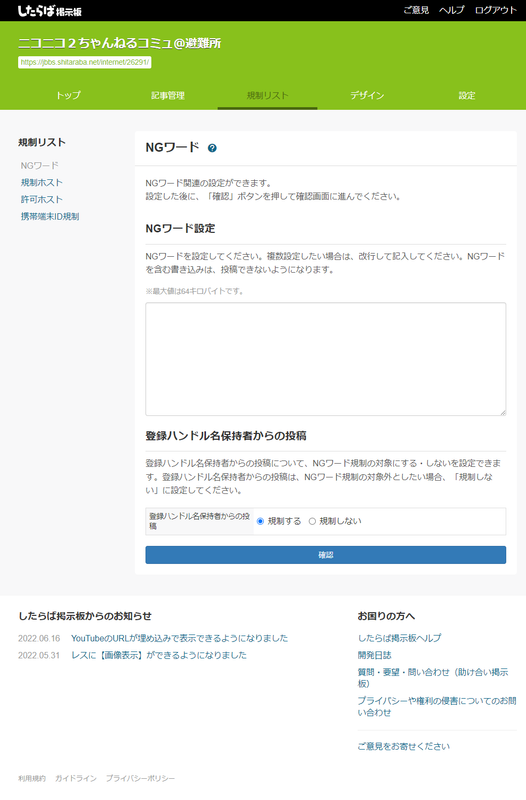Image resolution: width=526 pixels, height=800 pixels.
Task: Open the YouTubeのURL embed announcement
Action: (180, 638)
